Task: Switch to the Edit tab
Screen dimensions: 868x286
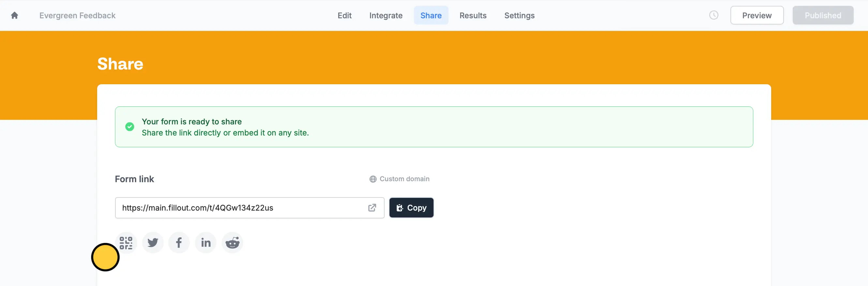Action: click(x=345, y=16)
